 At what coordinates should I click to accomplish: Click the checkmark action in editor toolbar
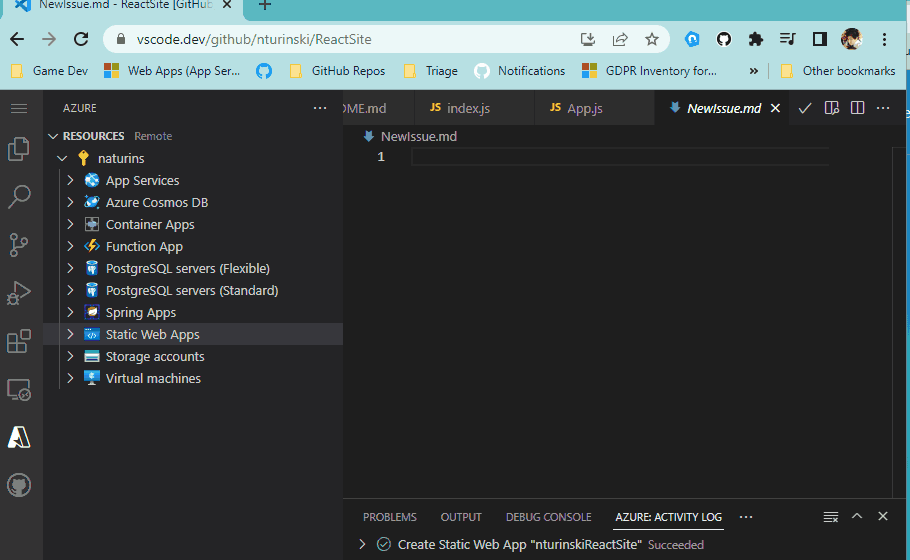[x=804, y=109]
